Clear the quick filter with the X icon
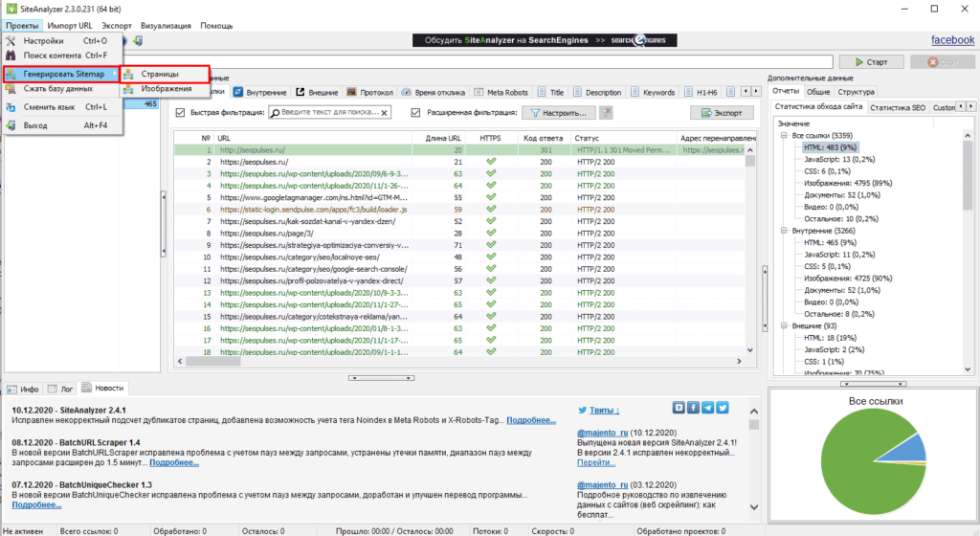 [385, 113]
